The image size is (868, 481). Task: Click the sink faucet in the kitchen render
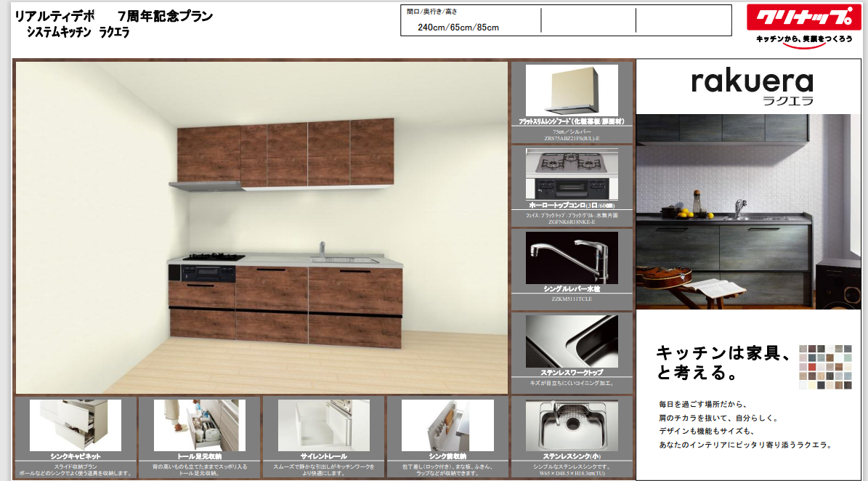pyautogui.click(x=323, y=249)
